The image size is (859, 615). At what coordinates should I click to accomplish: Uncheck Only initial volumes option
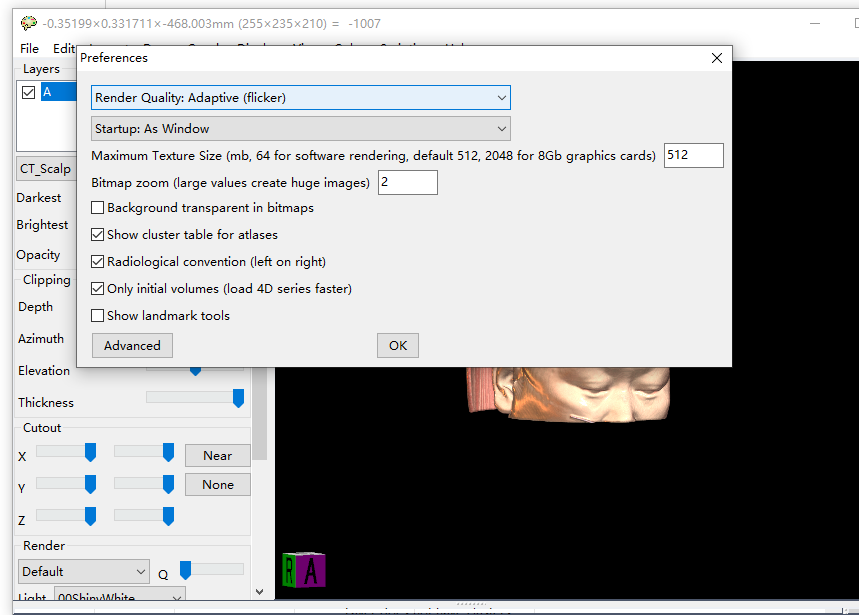pos(98,289)
